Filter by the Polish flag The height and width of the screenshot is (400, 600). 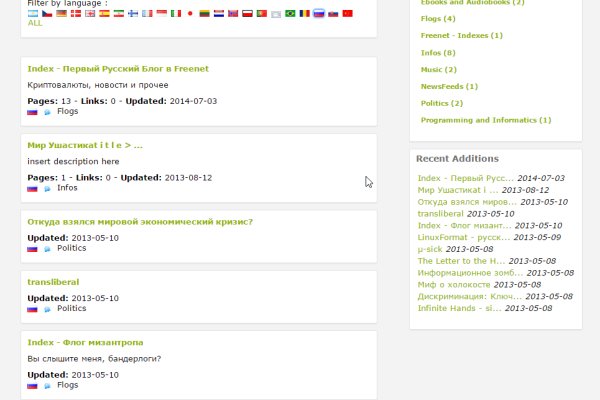coord(248,13)
